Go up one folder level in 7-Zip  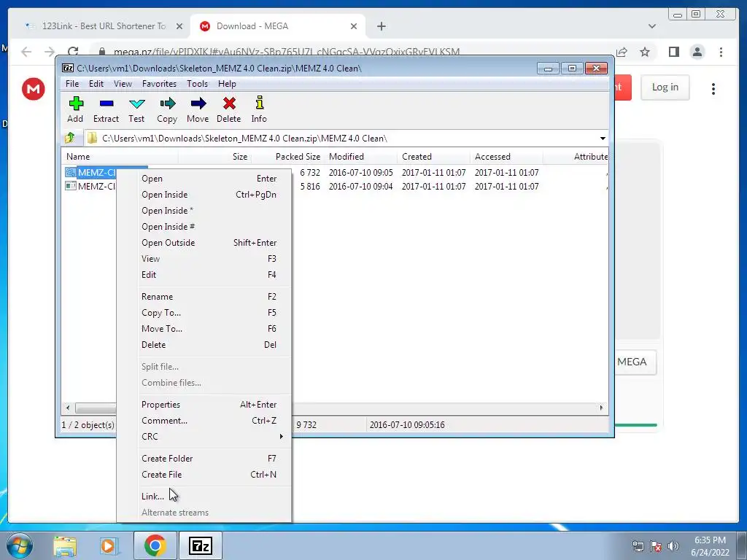tap(70, 138)
